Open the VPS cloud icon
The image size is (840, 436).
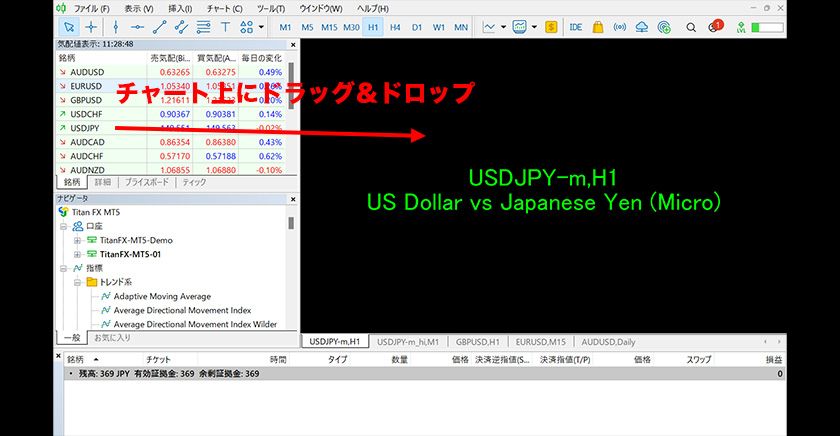(642, 27)
